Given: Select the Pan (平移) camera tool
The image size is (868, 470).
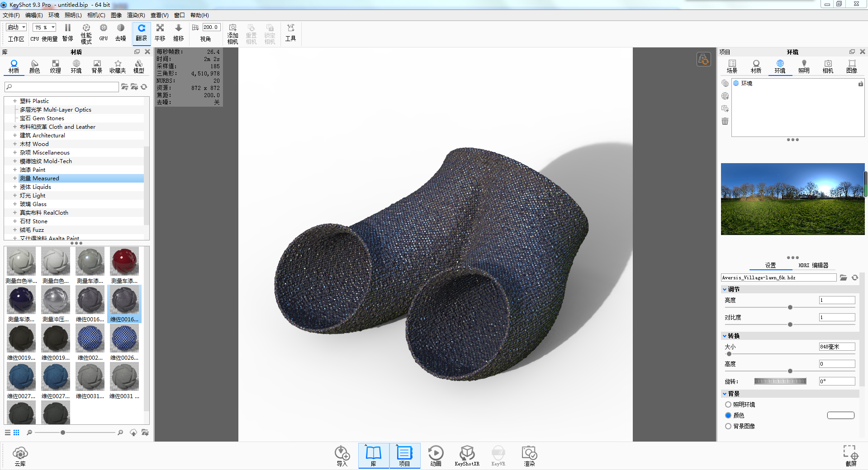Looking at the screenshot, I should coord(160,33).
